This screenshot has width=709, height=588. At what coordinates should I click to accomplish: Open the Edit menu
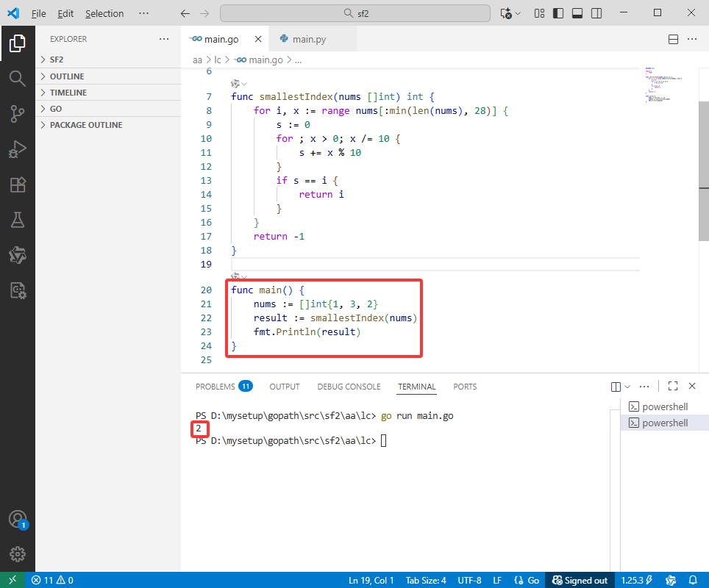65,13
